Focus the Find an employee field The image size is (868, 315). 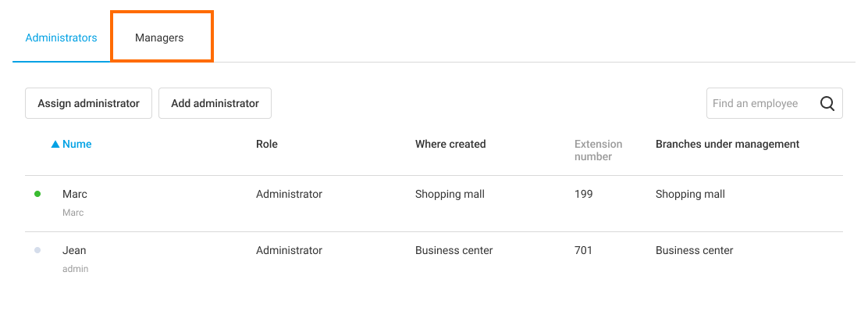[x=760, y=103]
